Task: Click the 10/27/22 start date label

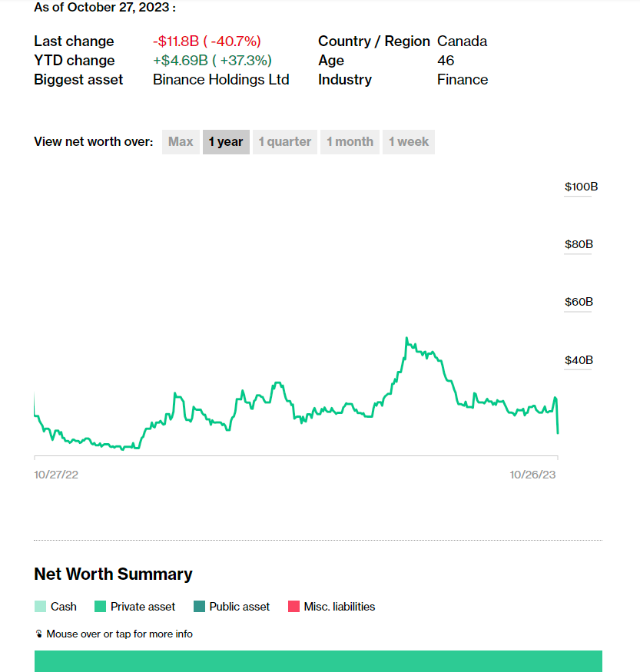Action: (x=56, y=475)
